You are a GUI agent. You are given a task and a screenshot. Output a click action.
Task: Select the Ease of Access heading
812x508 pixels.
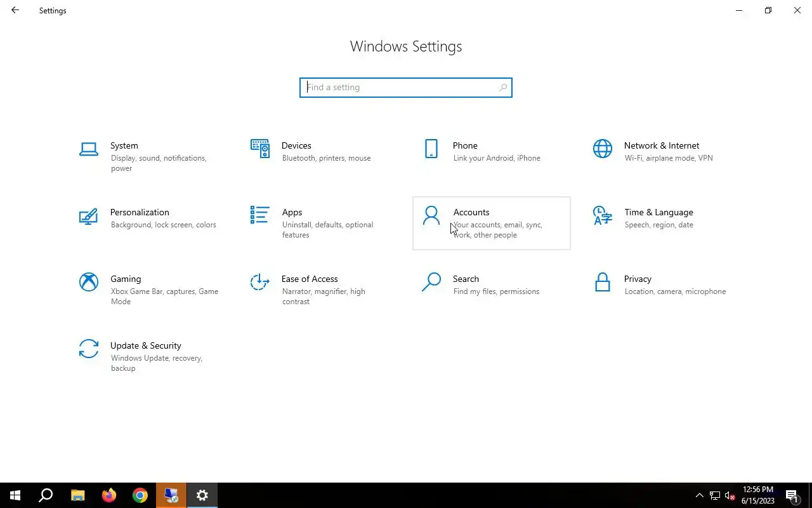coord(310,279)
